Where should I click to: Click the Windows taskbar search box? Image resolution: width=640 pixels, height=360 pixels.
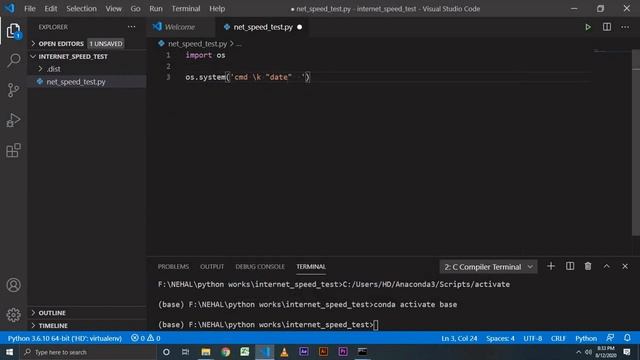tap(88, 352)
